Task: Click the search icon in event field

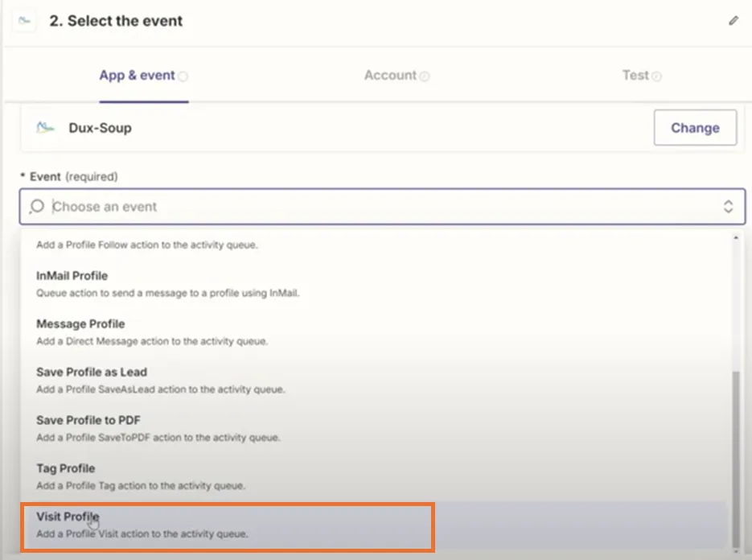Action: 37,206
